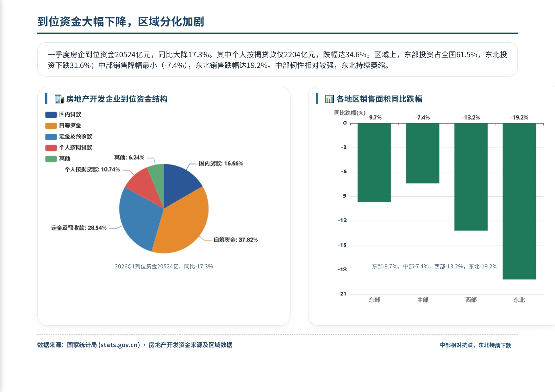Image resolution: width=555 pixels, height=392 pixels.
Task: Click the 定金及预收款 legend label
Action: pos(76,137)
